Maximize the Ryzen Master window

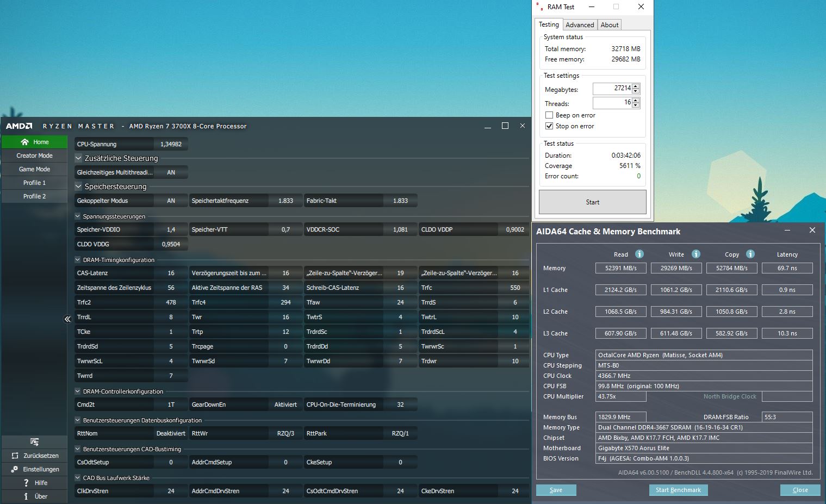click(x=505, y=126)
